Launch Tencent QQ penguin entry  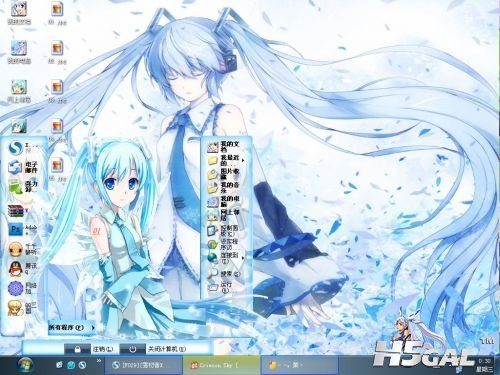[x=23, y=268]
